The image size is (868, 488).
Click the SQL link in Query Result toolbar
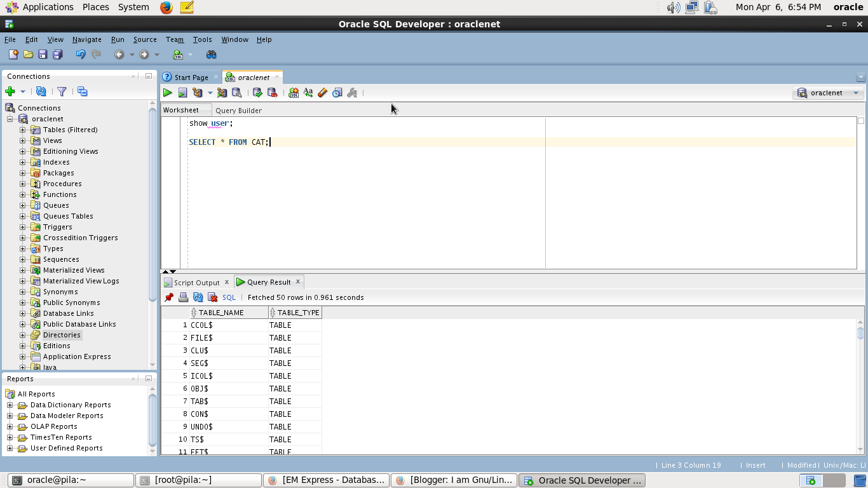229,297
